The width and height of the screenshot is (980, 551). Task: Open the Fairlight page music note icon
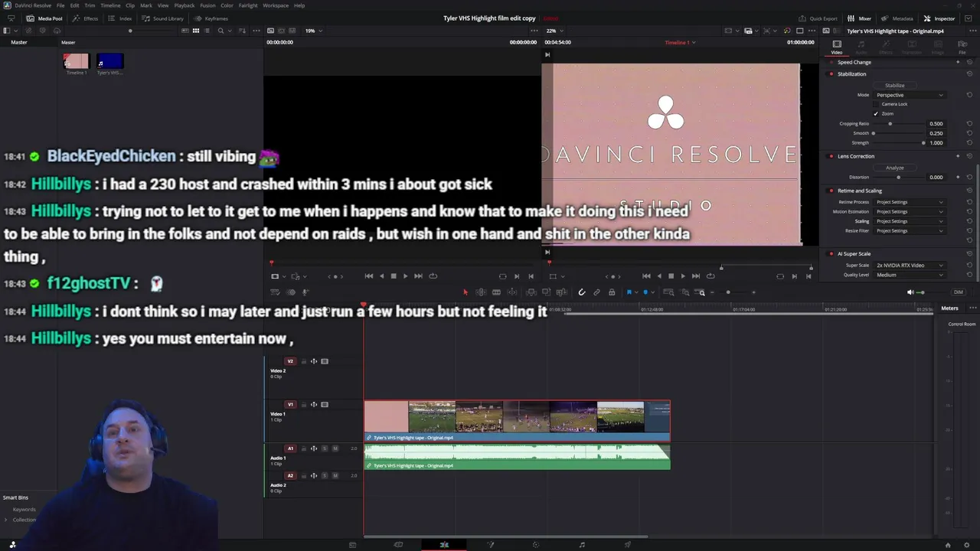(582, 545)
